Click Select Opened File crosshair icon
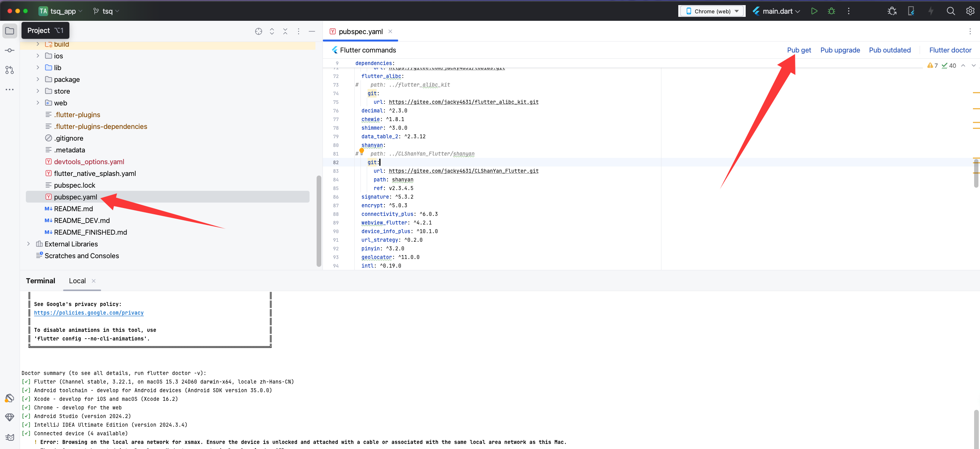 [x=259, y=31]
